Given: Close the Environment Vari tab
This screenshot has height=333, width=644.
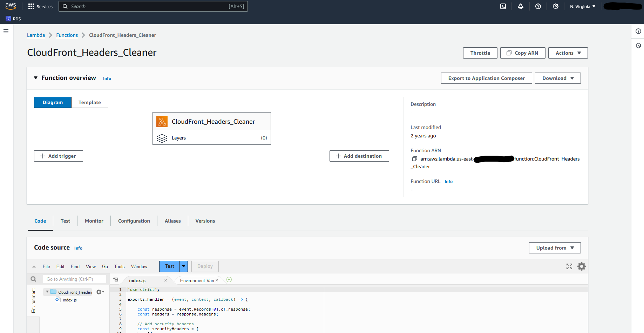Looking at the screenshot, I should [217, 280].
